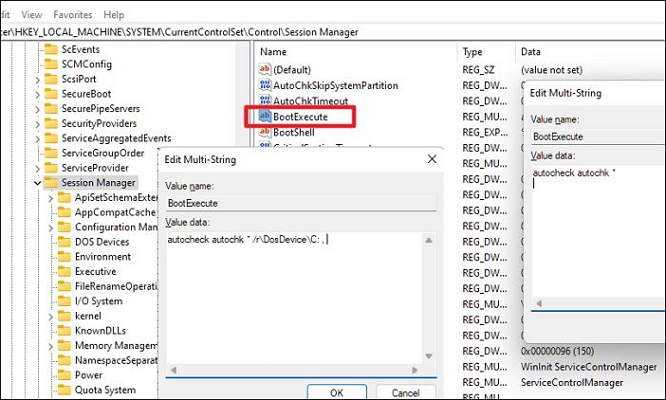The width and height of the screenshot is (666, 400).
Task: Collapse the Session Manager tree node
Action: tap(38, 183)
